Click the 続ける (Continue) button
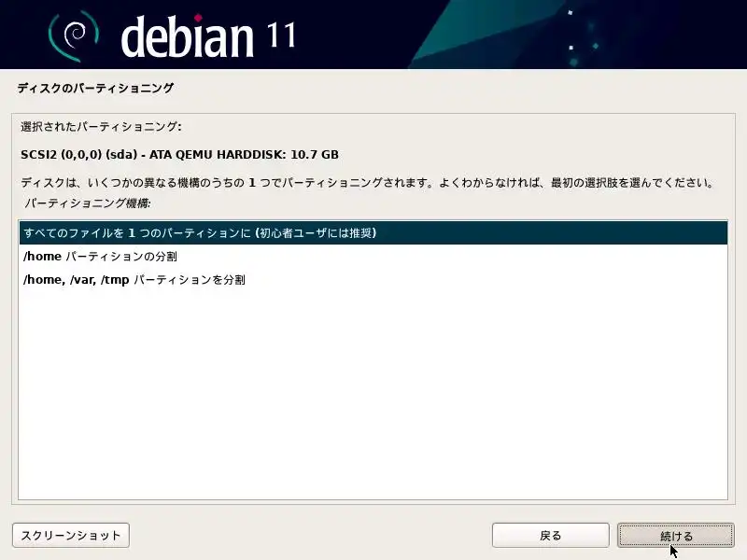 [x=675, y=536]
